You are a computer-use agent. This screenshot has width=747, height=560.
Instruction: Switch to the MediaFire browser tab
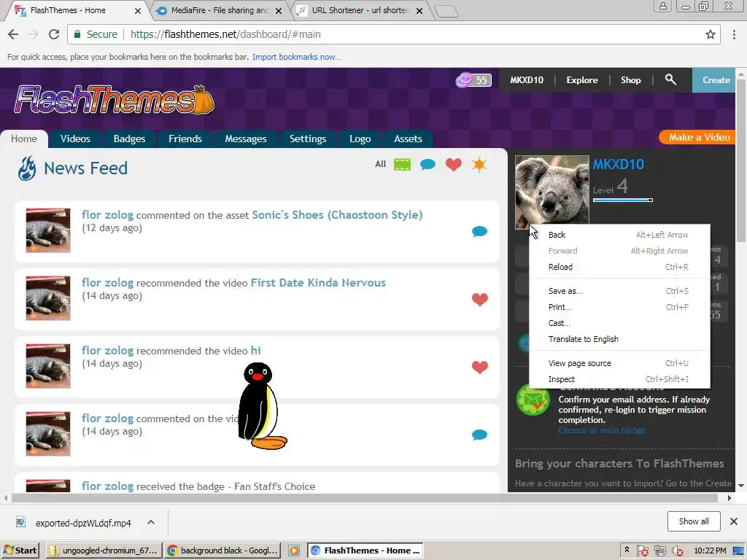pyautogui.click(x=219, y=10)
